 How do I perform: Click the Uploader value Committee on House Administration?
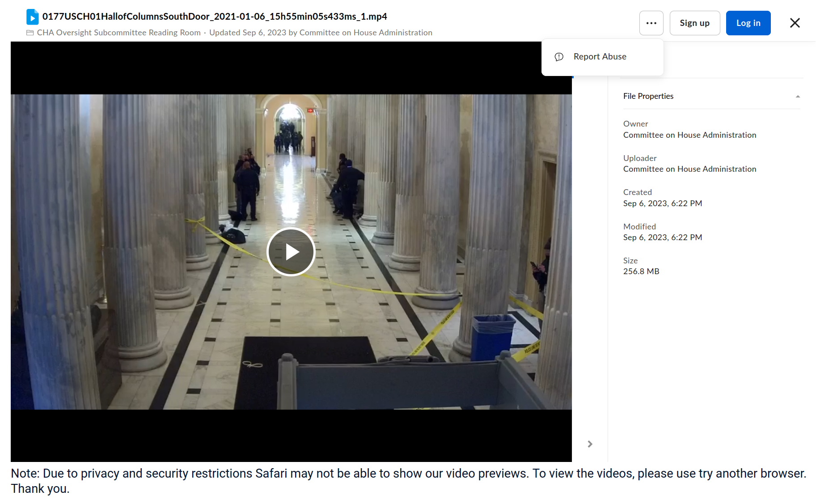pos(689,169)
